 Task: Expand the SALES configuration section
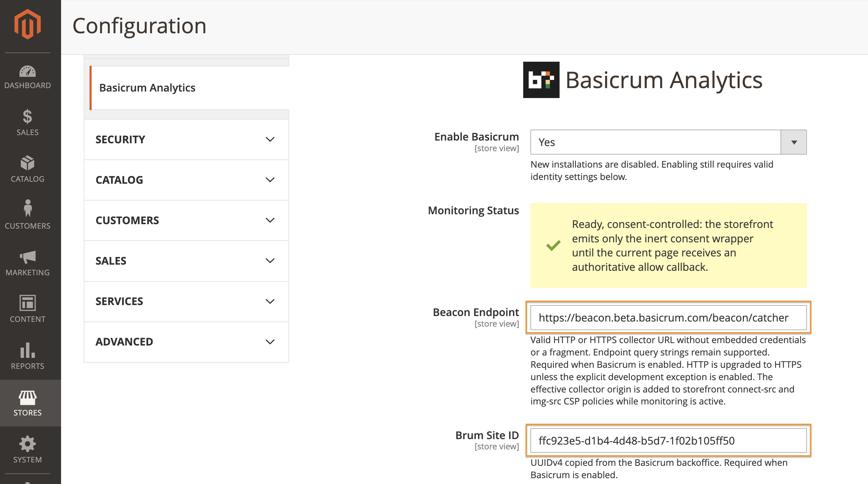click(186, 261)
